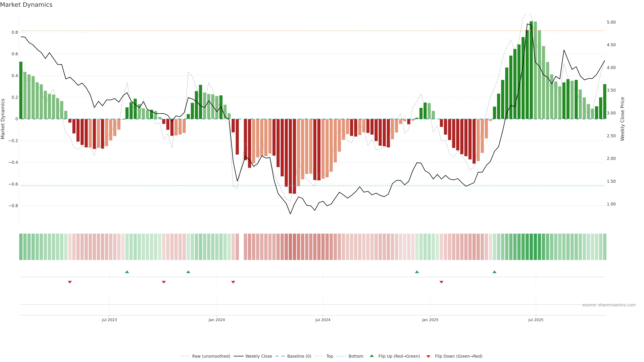Screen dimensions: 644x362
Task: Click the leftmost red flip-down marker
Action: pyautogui.click(x=70, y=282)
